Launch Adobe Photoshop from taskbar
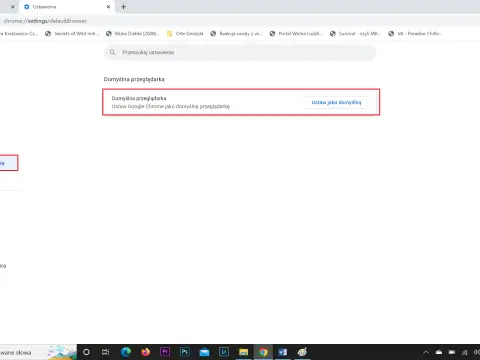The width and height of the screenshot is (480, 360). pyautogui.click(x=185, y=352)
